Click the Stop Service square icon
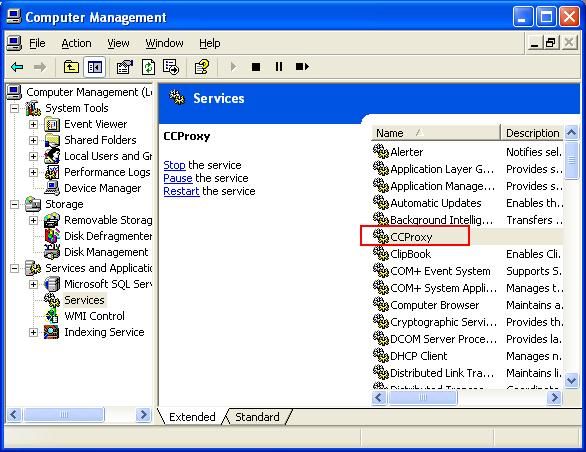 pyautogui.click(x=256, y=67)
